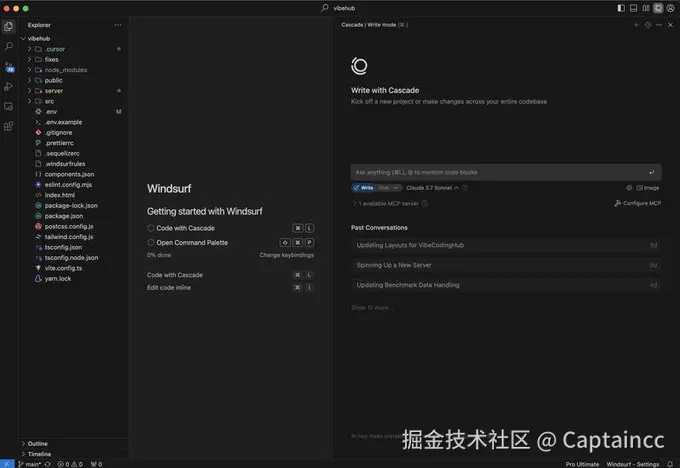This screenshot has width=680, height=468.
Task: Toggle the Cascade panel icon in the title bar
Action: pos(658,8)
